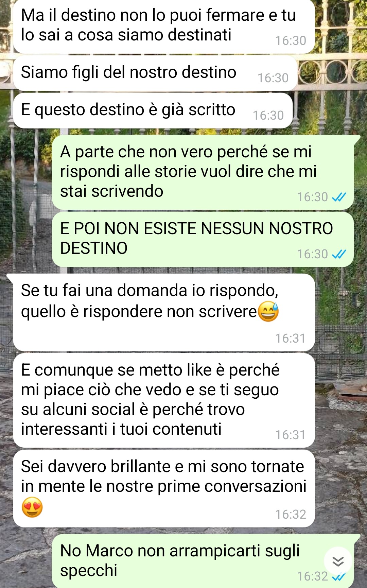Select message 'Siamo figli del nostro destino'
Image resolution: width=367 pixels, height=588 pixels.
point(155,73)
